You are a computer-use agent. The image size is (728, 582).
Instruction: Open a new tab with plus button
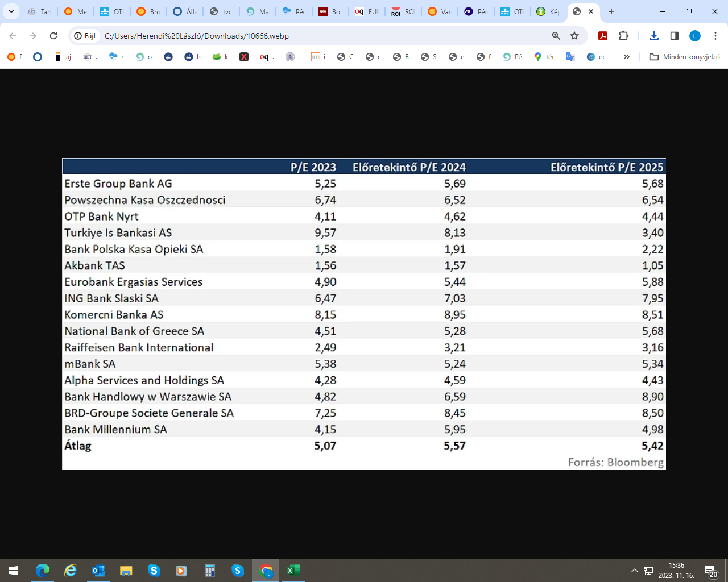[611, 11]
